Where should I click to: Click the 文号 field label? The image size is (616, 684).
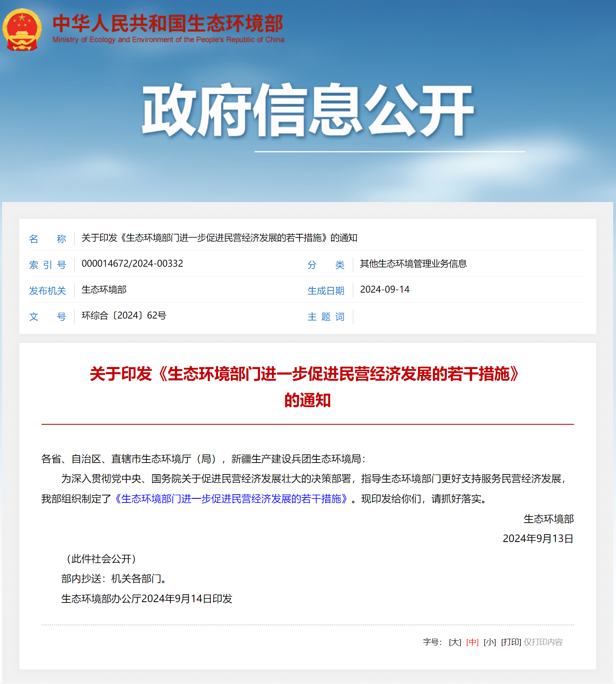click(47, 316)
